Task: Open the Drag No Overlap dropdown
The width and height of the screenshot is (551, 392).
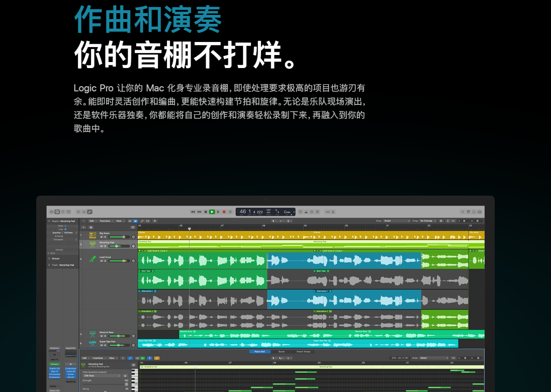Action: point(428,221)
